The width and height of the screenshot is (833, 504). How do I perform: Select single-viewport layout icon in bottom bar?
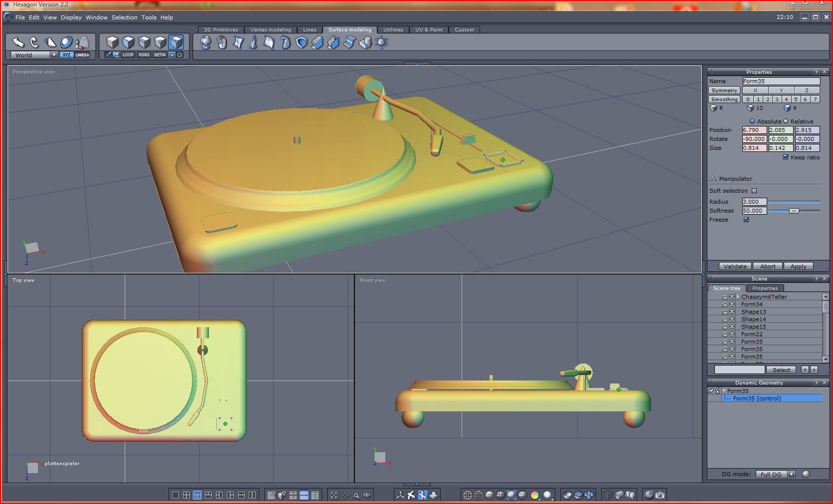click(x=175, y=495)
